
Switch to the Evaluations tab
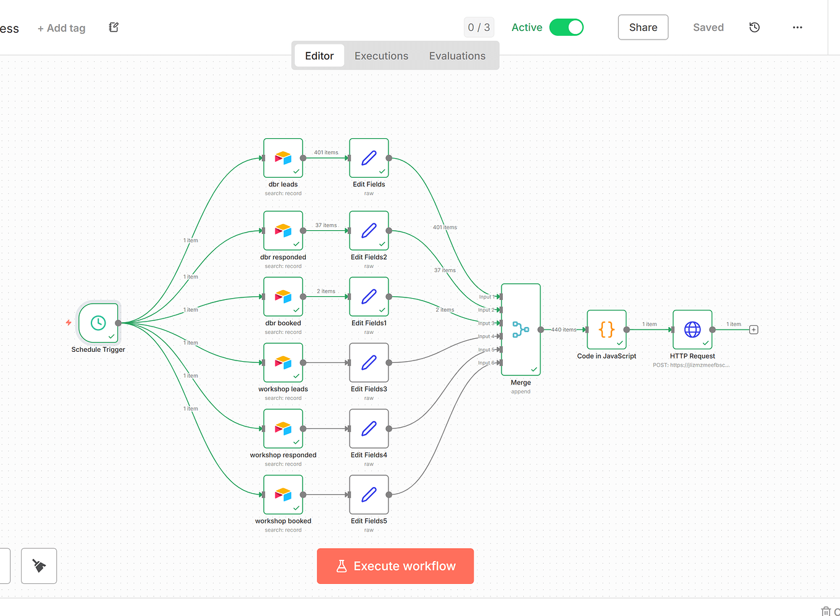(457, 56)
